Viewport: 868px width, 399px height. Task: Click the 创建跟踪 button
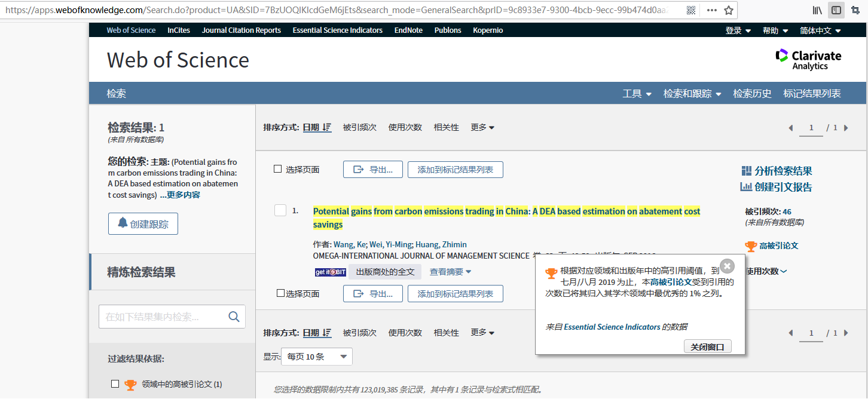[x=143, y=224]
